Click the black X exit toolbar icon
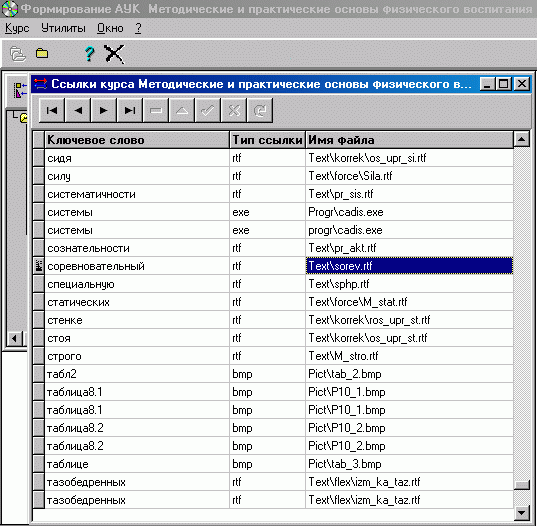This screenshot has width=537, height=526. coord(114,54)
